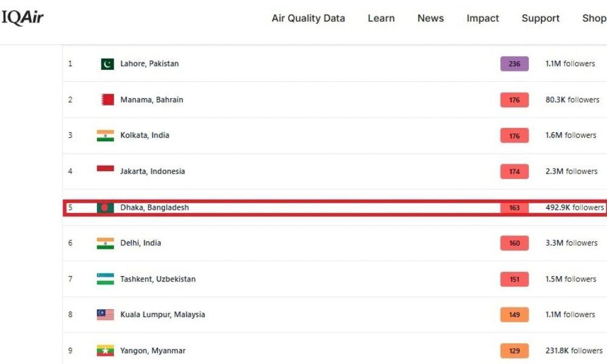Click the Myanmar flag icon beside Yangon
This screenshot has height=364, width=607.
[105, 351]
